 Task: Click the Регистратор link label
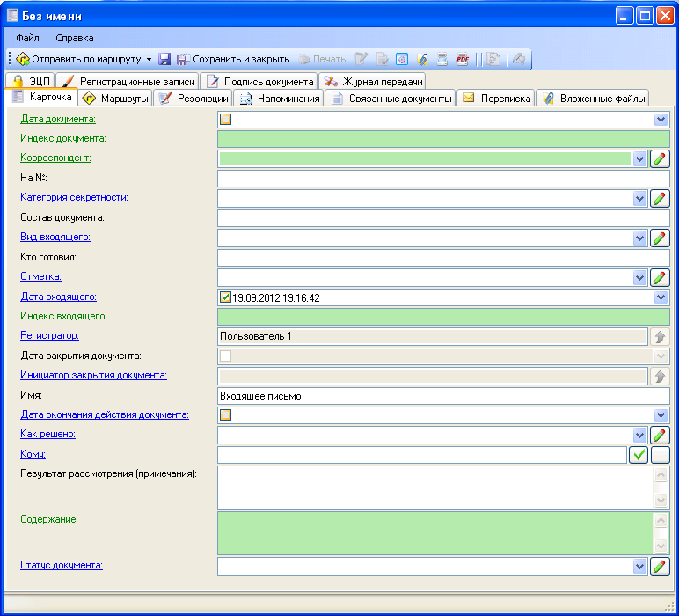pos(50,335)
